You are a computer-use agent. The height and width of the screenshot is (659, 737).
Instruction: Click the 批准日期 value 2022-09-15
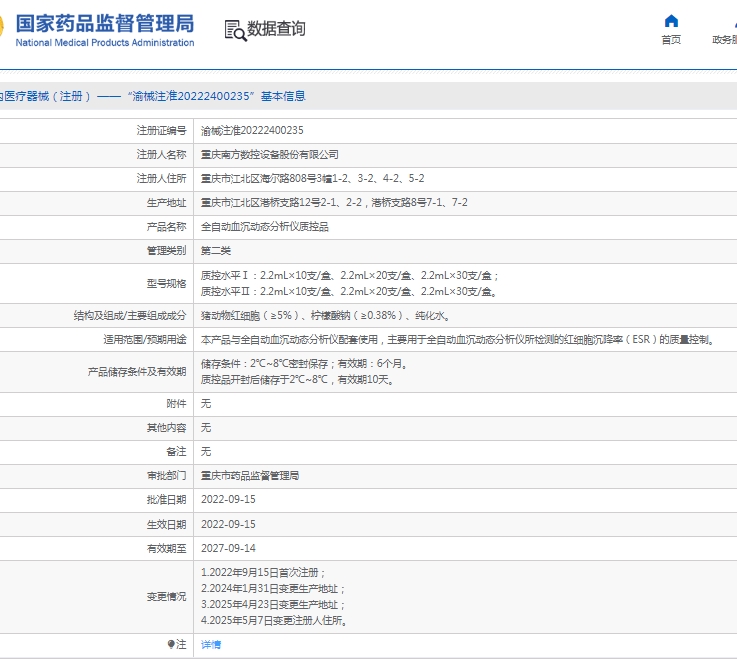pyautogui.click(x=228, y=500)
